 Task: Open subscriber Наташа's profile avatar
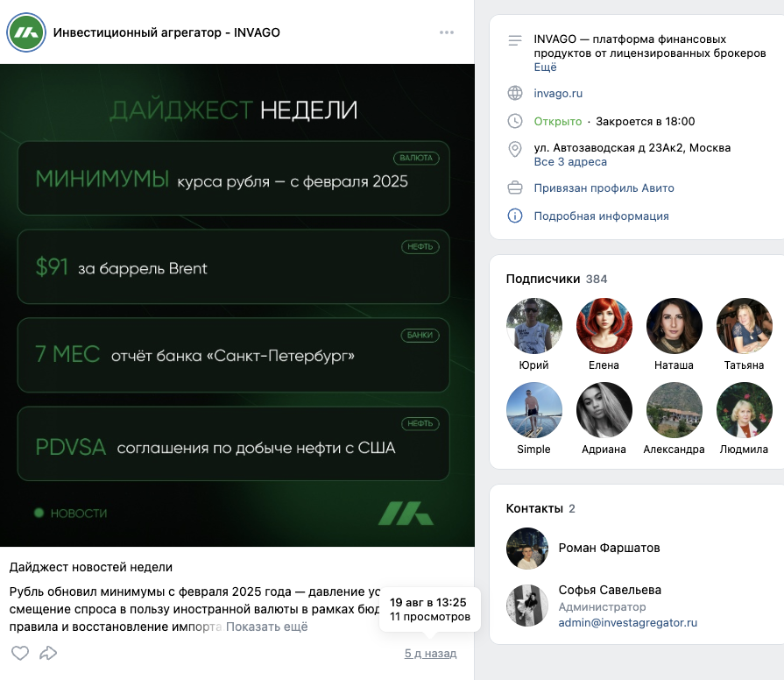click(674, 326)
